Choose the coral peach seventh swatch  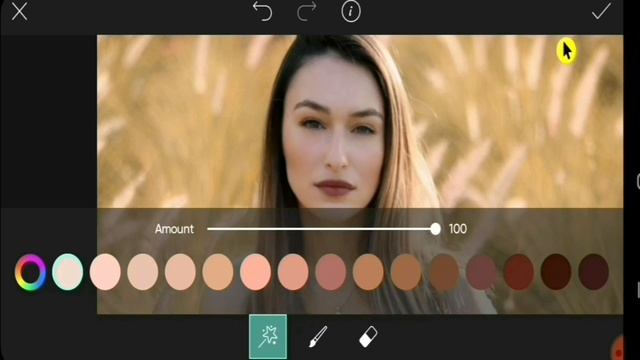click(293, 272)
